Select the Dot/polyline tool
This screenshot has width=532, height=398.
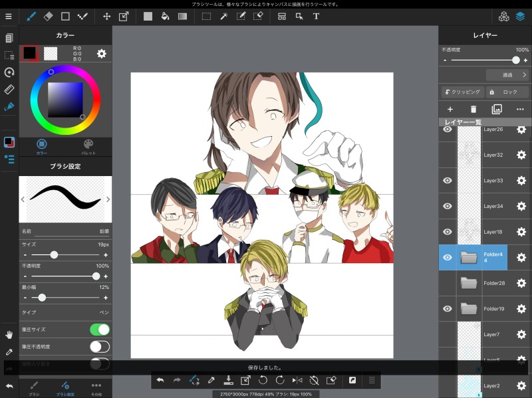[x=82, y=16]
